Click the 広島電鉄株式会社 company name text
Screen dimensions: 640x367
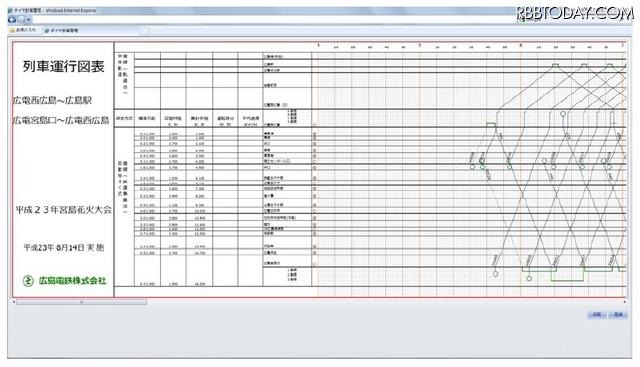[x=72, y=281]
